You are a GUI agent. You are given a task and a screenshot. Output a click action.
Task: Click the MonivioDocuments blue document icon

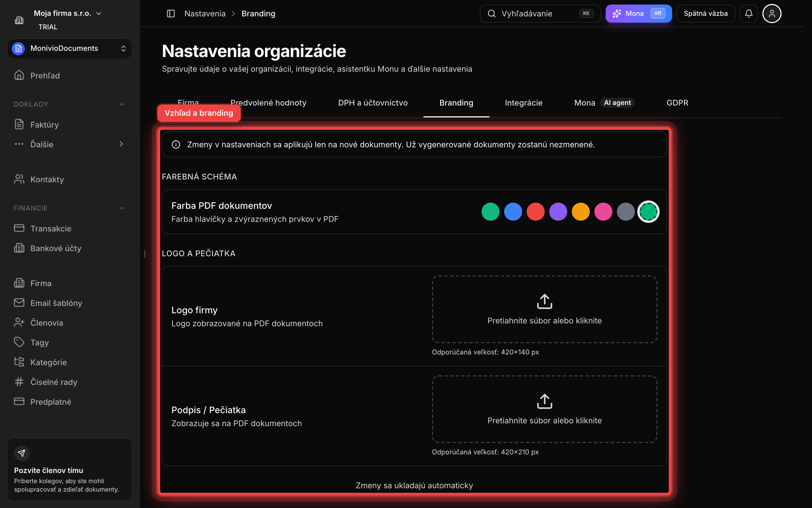pos(18,49)
